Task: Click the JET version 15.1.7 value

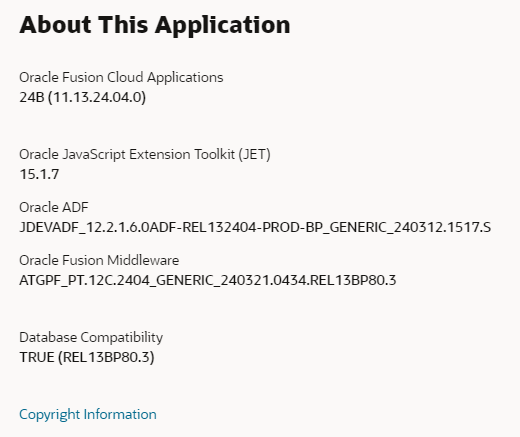Action: [39, 174]
